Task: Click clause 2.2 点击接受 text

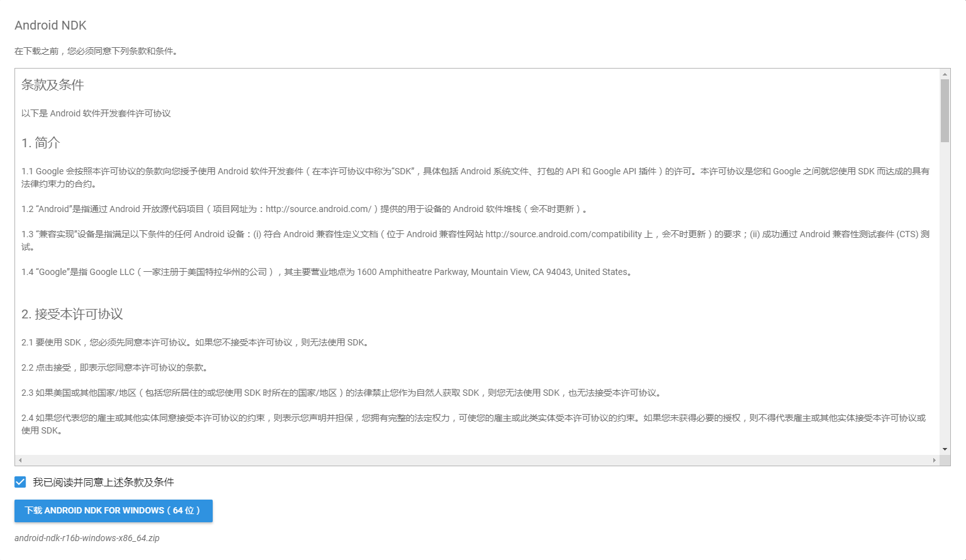Action: pos(116,367)
